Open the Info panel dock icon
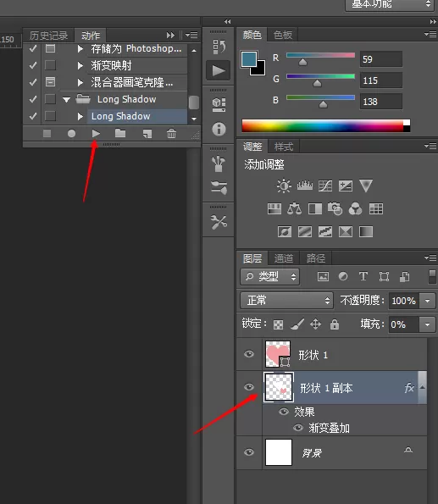 [219, 129]
